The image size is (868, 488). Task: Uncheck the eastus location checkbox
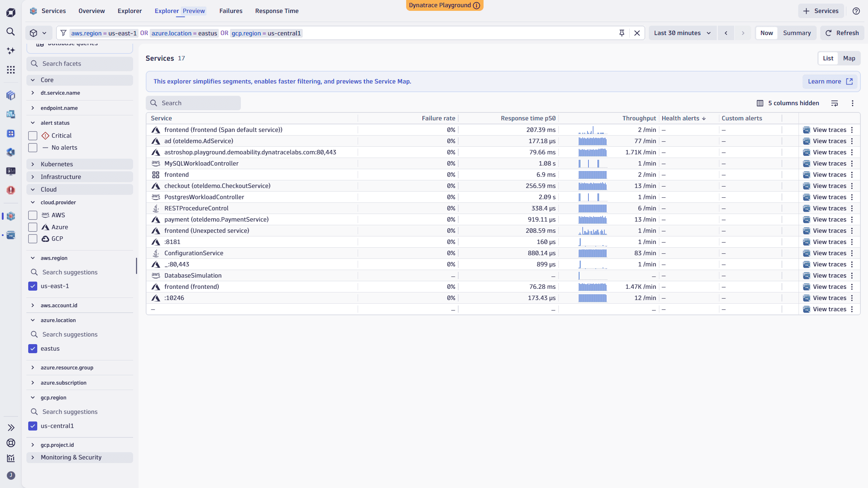pyautogui.click(x=33, y=348)
